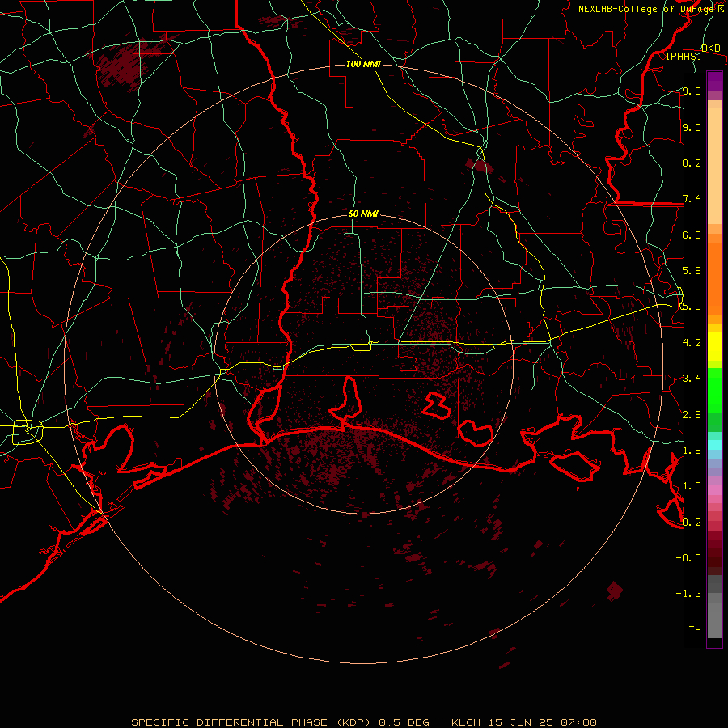Screen dimensions: 728x728
Task: Pick the cyan band just above 1.8
Action: [x=714, y=445]
